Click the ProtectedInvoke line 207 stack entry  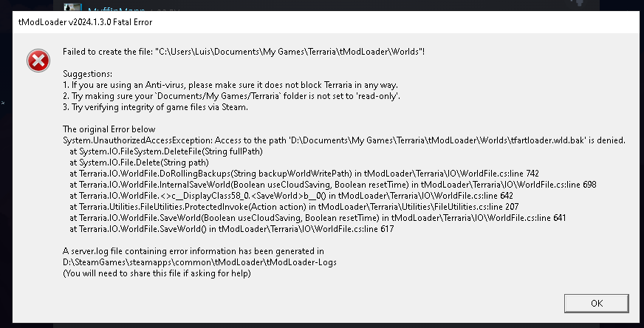[294, 207]
